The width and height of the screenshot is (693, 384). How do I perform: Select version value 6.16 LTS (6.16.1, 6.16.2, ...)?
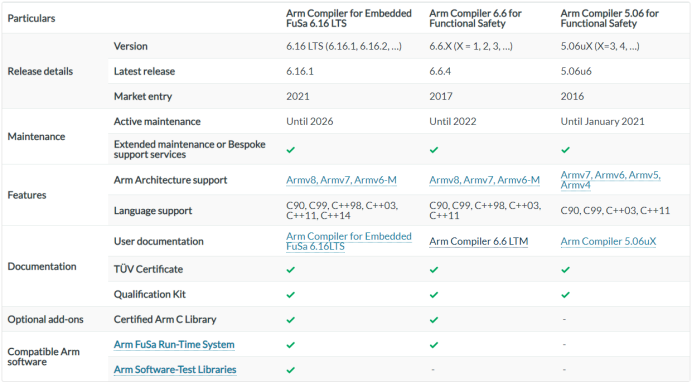pyautogui.click(x=344, y=46)
